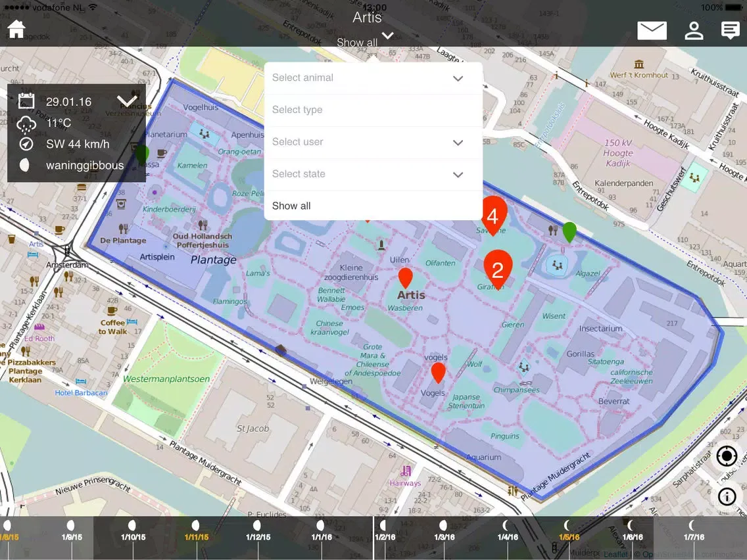Jump to 1/1/16 on the timeline

pos(322,536)
